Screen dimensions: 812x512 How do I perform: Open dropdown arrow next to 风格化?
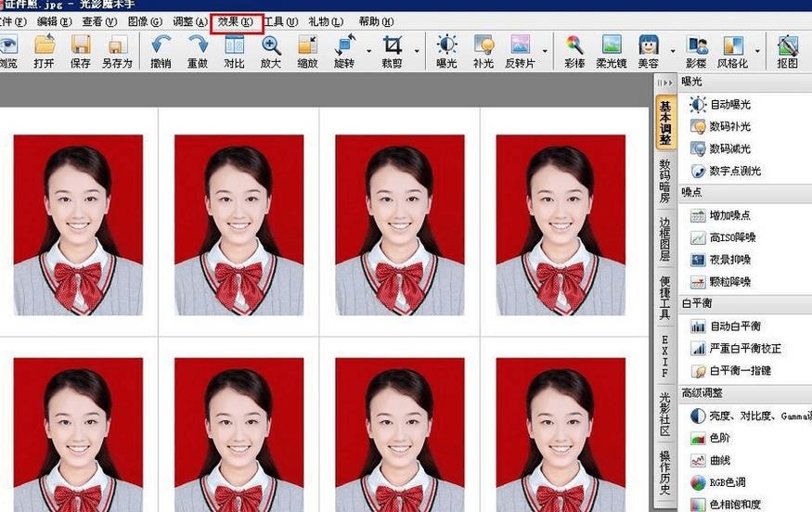click(x=757, y=51)
